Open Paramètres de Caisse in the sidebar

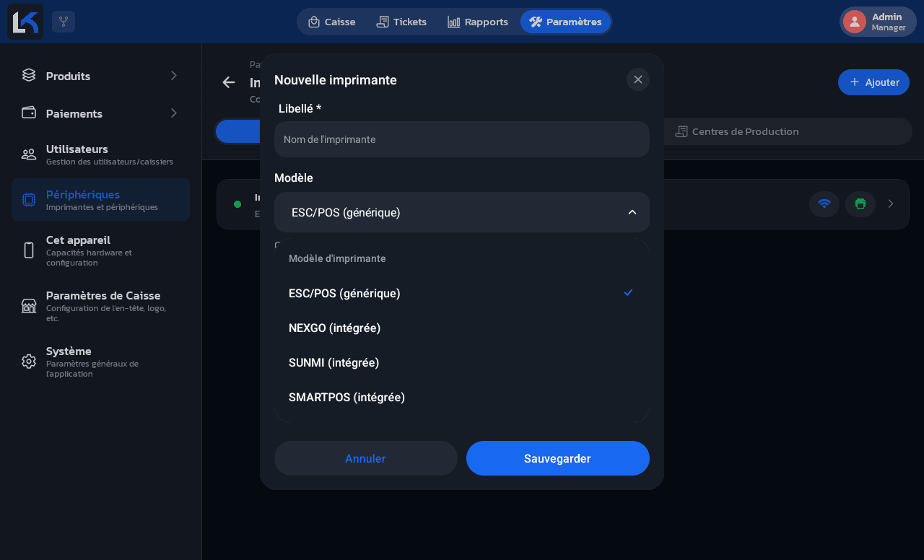click(x=100, y=306)
